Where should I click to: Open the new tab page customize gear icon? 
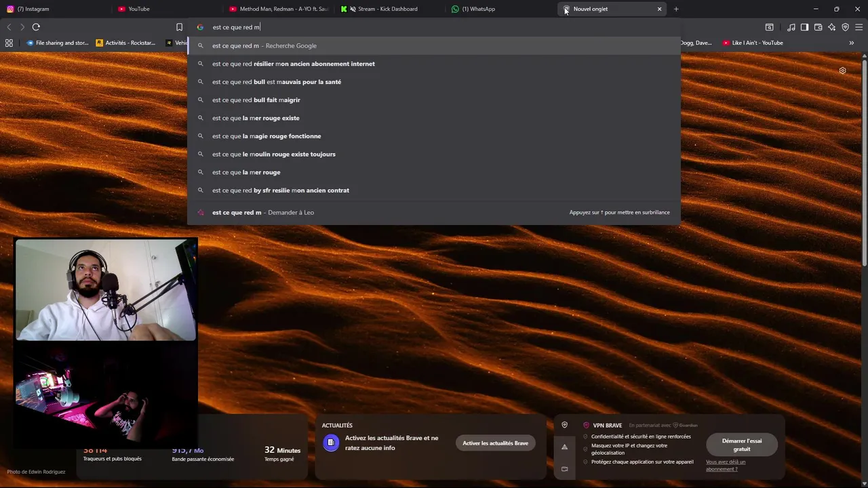tap(842, 70)
